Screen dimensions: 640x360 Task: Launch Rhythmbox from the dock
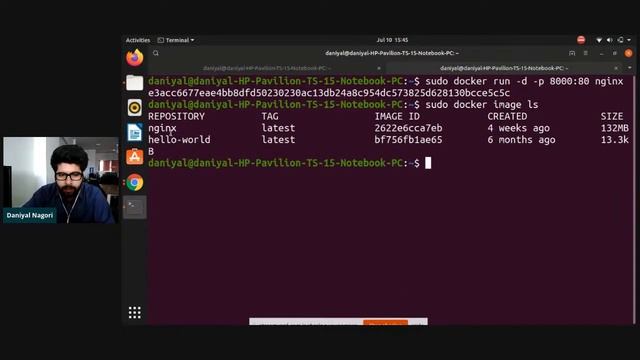[135, 108]
